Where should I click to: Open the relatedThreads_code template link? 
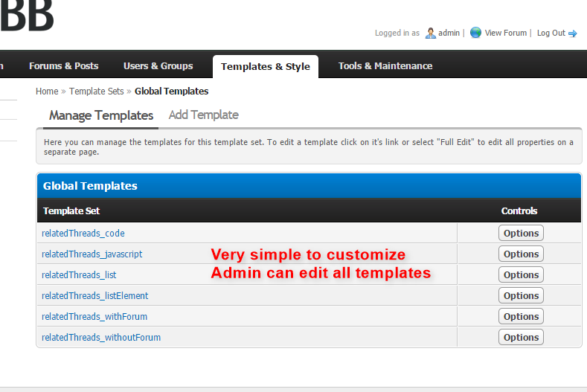click(83, 233)
